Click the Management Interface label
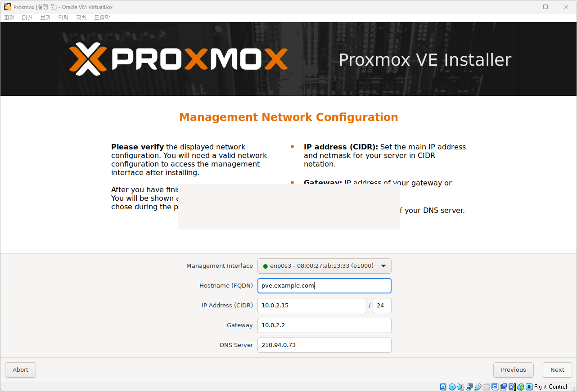The image size is (577, 392). pyautogui.click(x=220, y=266)
